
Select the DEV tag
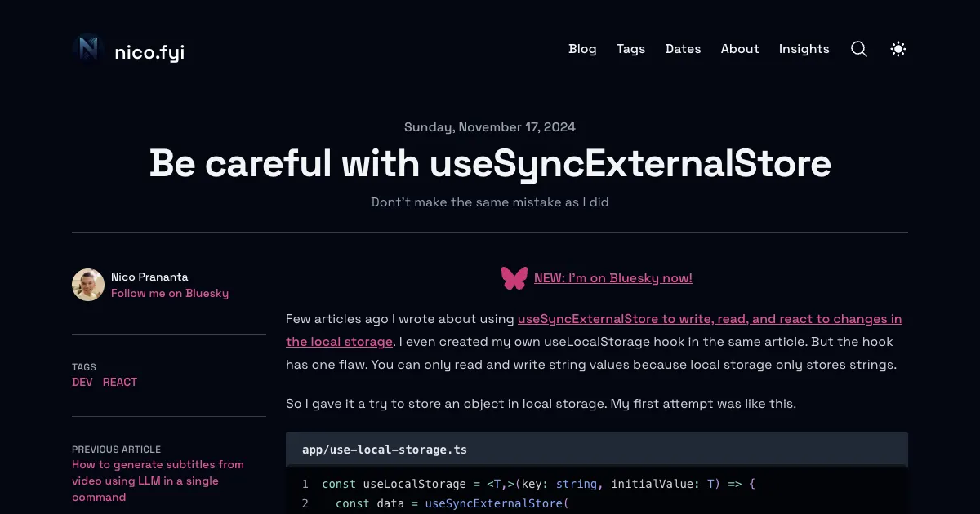pyautogui.click(x=82, y=382)
